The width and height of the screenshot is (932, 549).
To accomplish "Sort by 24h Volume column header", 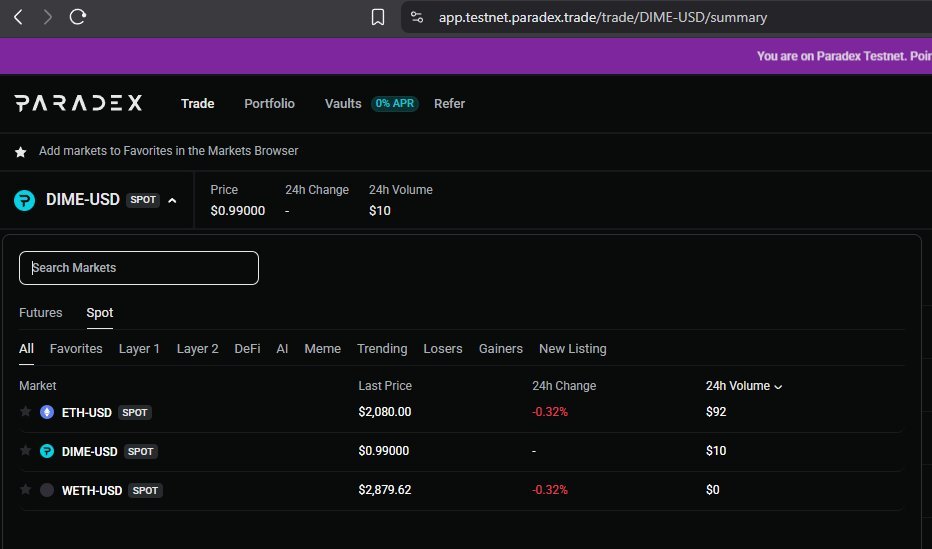I will coord(744,386).
